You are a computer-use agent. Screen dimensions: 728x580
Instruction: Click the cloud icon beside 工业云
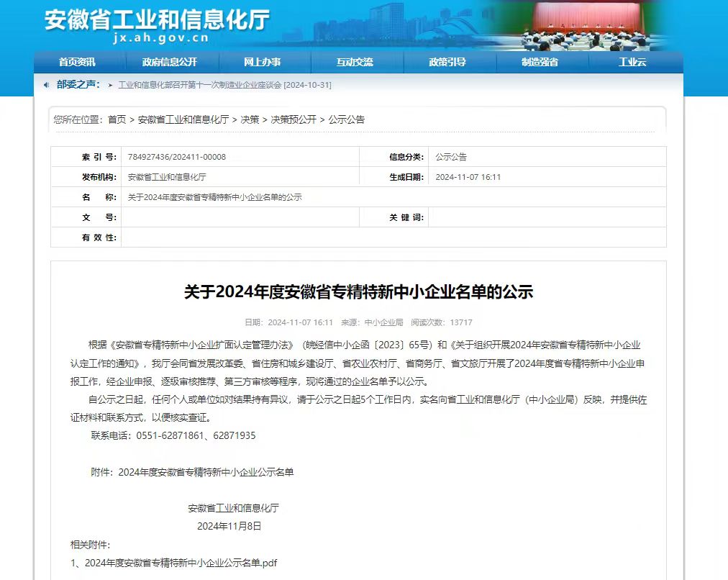coord(612,62)
